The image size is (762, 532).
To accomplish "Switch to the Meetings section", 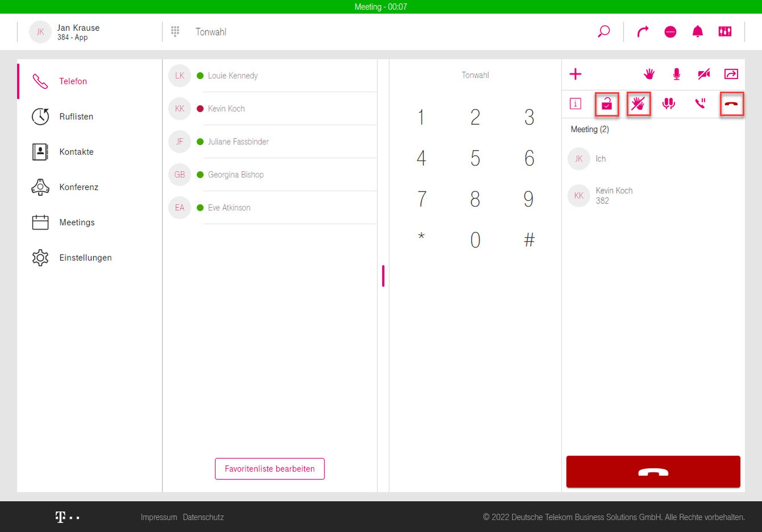I will point(77,223).
